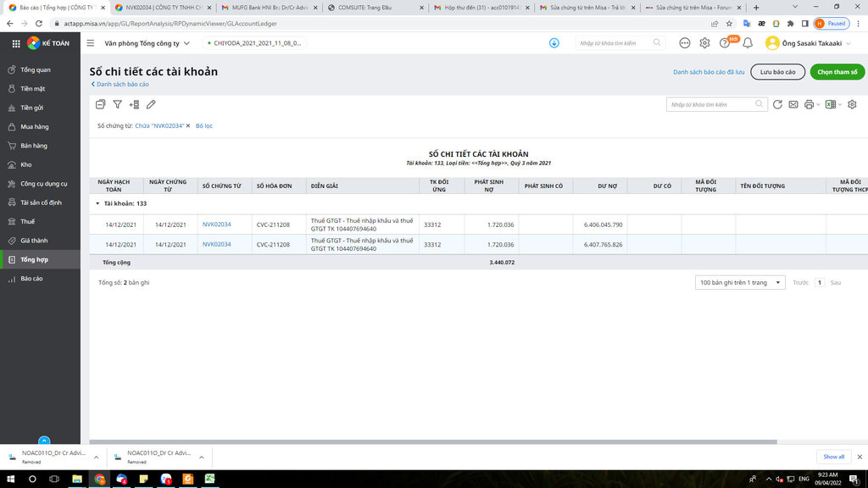Open the filter funnel icon
Screen dimensions: 868x488
point(117,104)
